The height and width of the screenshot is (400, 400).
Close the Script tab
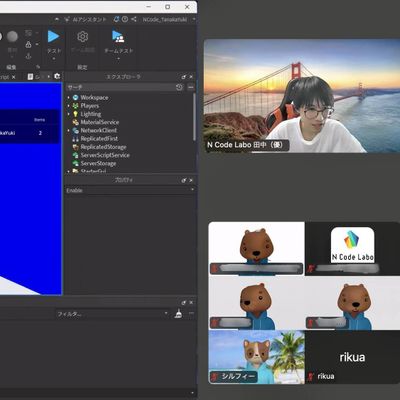(14, 77)
